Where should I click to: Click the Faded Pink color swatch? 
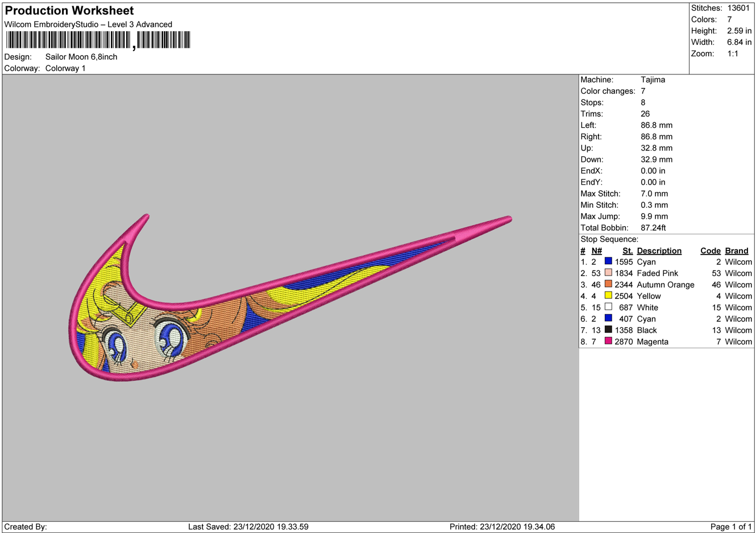[x=608, y=273]
